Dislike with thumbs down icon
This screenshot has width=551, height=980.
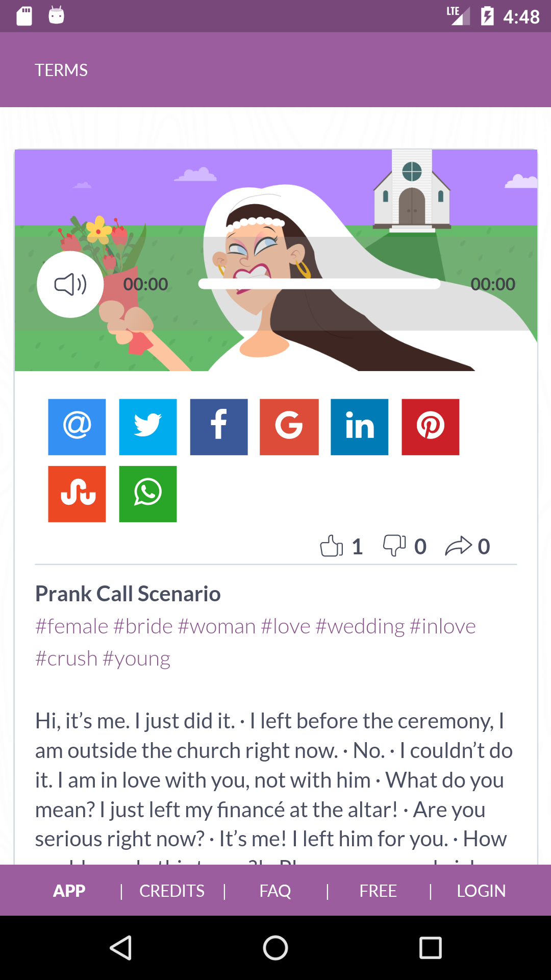click(394, 546)
